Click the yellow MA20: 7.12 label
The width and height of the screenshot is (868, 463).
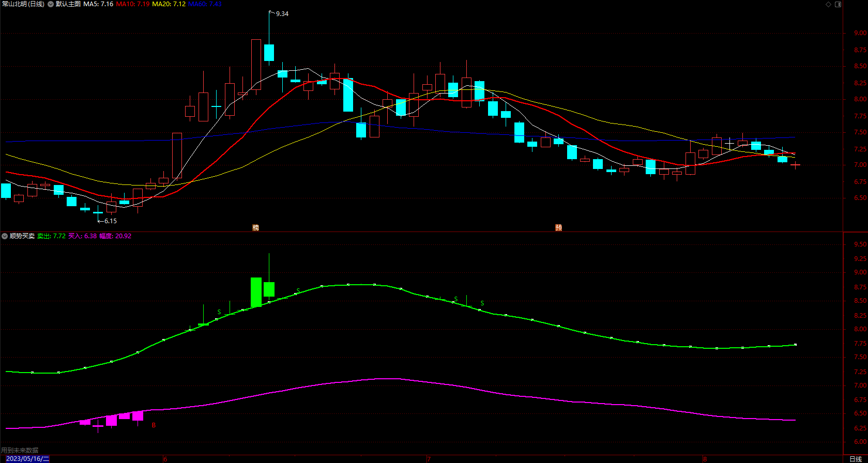(169, 4)
